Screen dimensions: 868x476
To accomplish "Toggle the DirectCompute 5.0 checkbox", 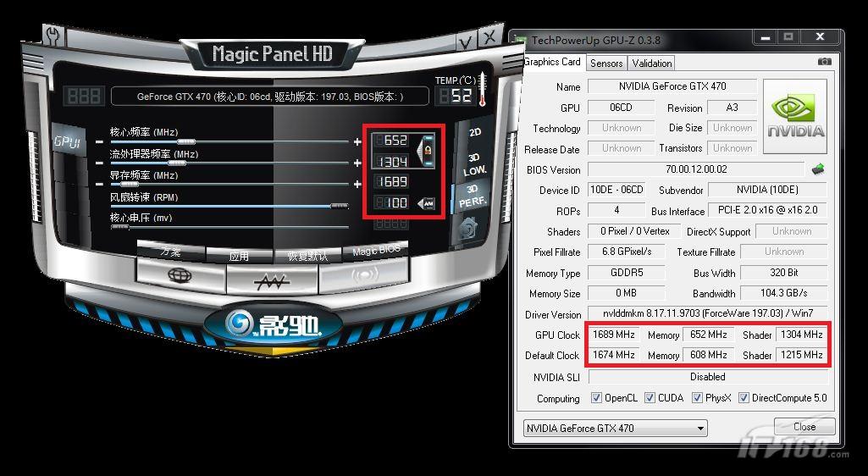I will click(744, 398).
